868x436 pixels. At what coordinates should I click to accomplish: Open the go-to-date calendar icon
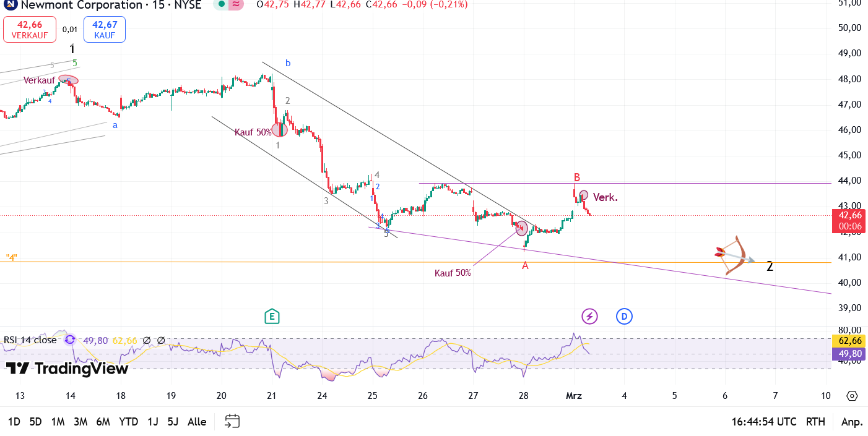[x=232, y=422]
